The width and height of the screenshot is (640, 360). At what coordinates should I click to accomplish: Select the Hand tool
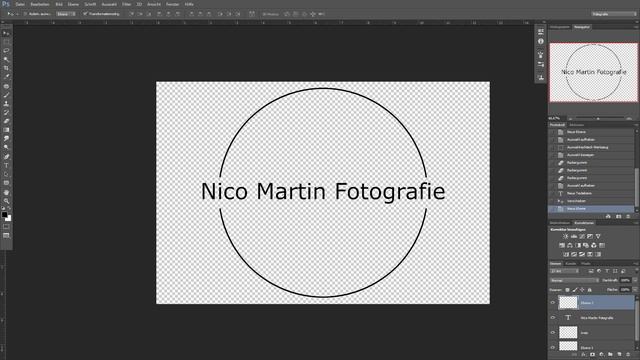point(6,192)
